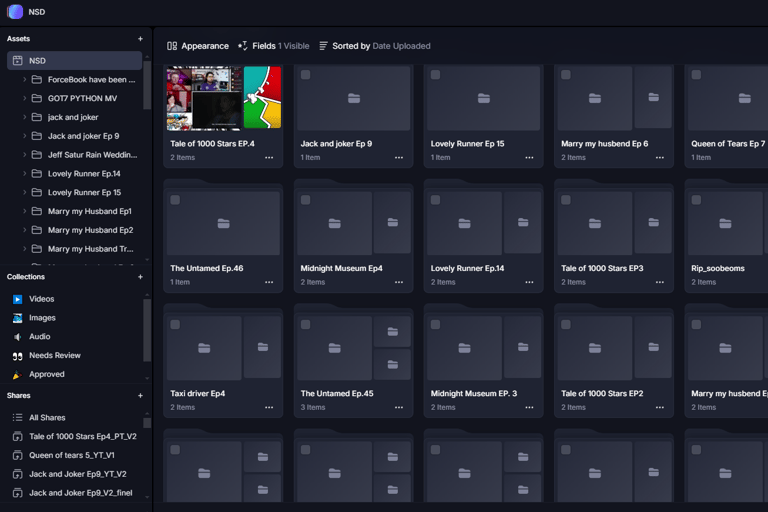Click the Collections panel scrollbar
The height and width of the screenshot is (512, 768).
pos(147,331)
